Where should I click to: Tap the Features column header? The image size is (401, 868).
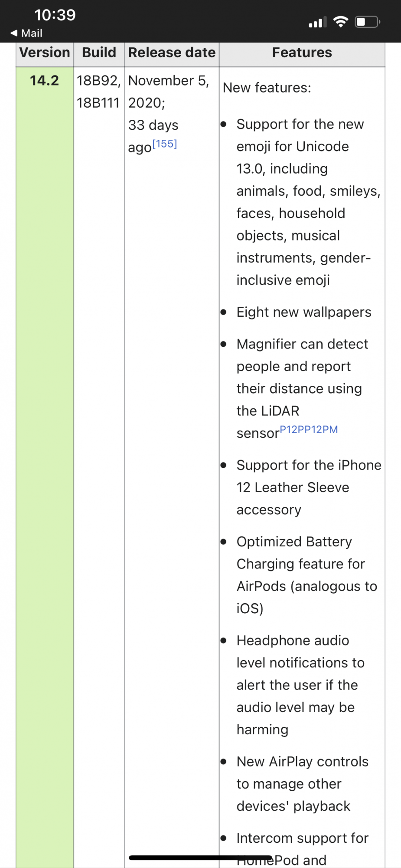click(302, 53)
